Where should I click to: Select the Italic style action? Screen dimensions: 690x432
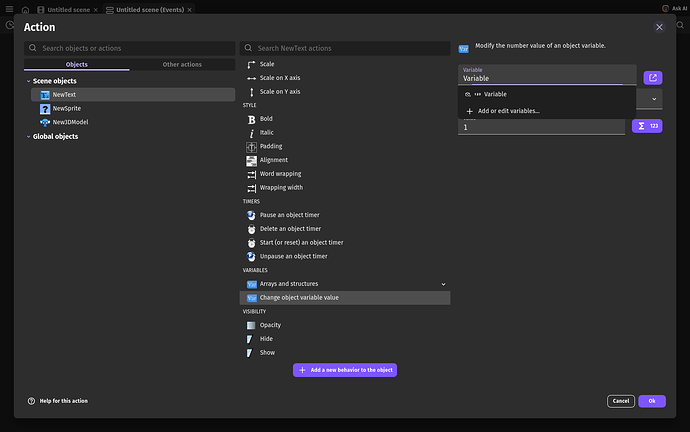(267, 132)
